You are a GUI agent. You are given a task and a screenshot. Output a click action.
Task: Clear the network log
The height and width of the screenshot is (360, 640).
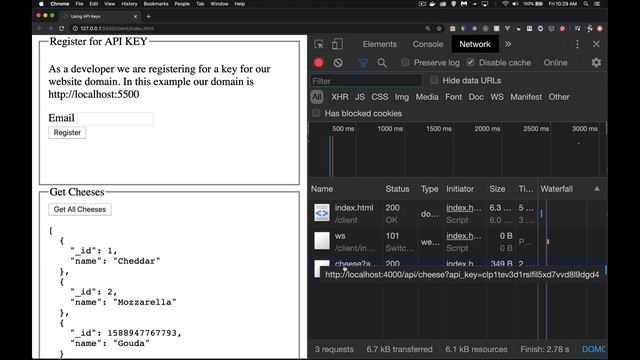point(338,63)
